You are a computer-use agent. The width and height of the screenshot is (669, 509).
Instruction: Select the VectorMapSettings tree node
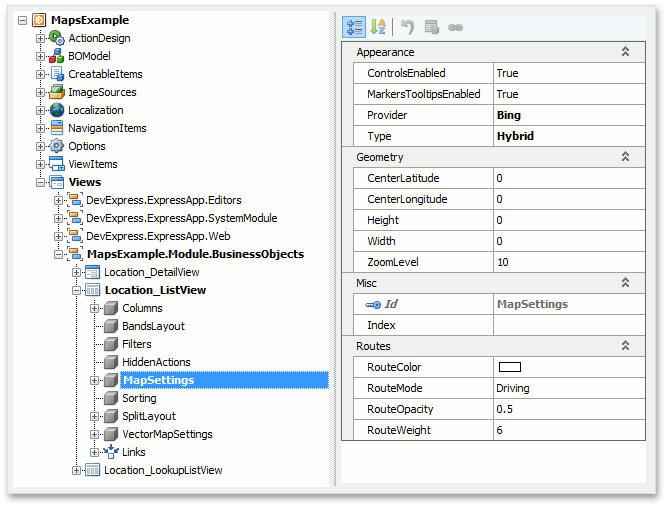coord(167,434)
